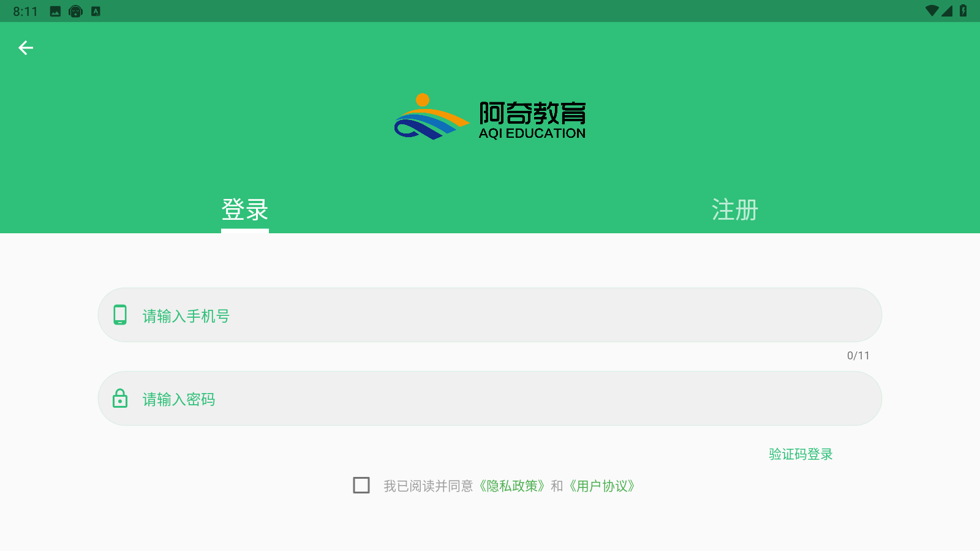
Task: Open the headset notification icon in status bar
Action: [75, 11]
